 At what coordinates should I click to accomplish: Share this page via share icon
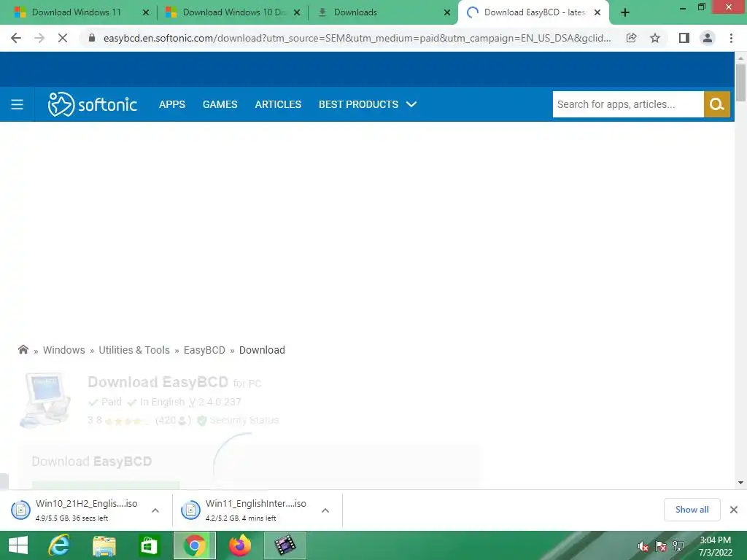coord(631,38)
